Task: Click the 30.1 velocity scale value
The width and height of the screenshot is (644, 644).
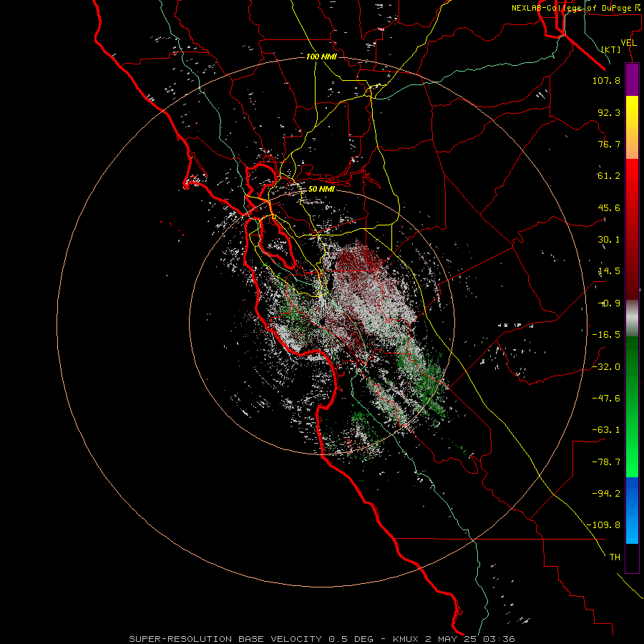Action: click(x=609, y=240)
